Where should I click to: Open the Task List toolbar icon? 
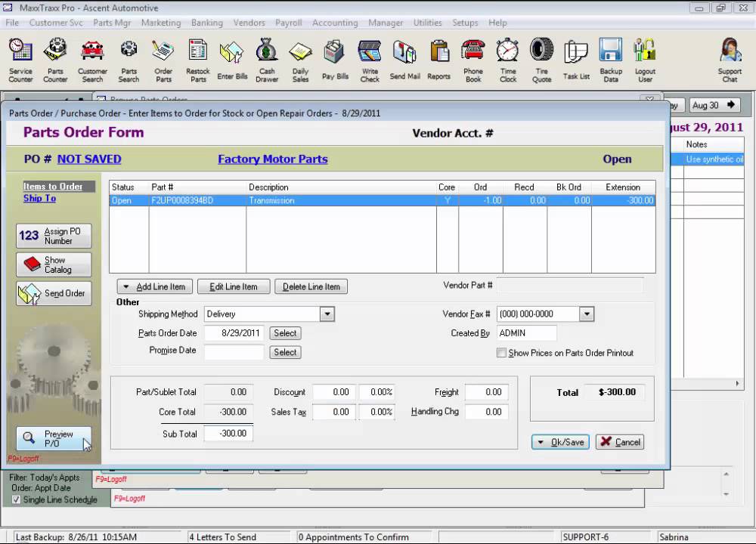point(576,60)
